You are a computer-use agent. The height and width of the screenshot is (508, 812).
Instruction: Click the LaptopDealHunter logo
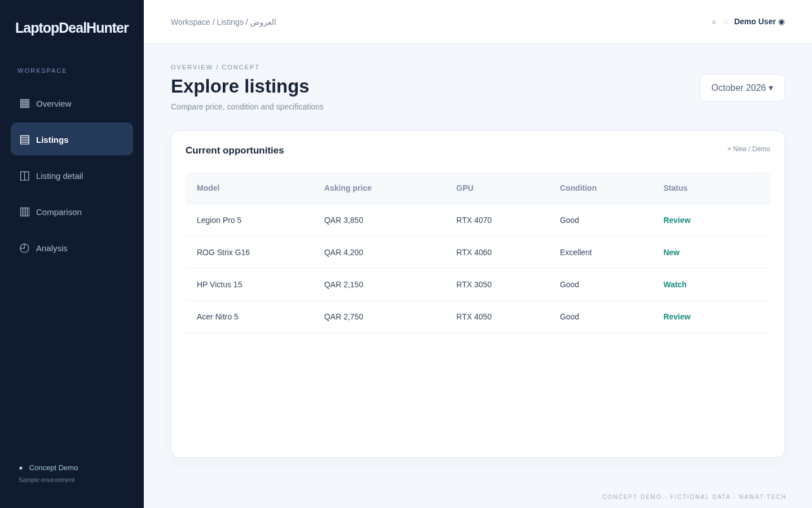click(x=72, y=28)
